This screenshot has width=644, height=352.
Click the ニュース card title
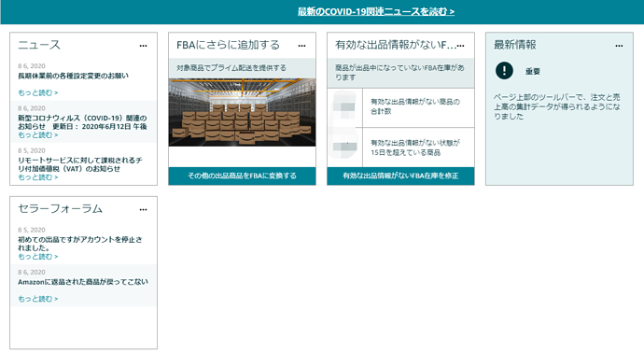[39, 45]
